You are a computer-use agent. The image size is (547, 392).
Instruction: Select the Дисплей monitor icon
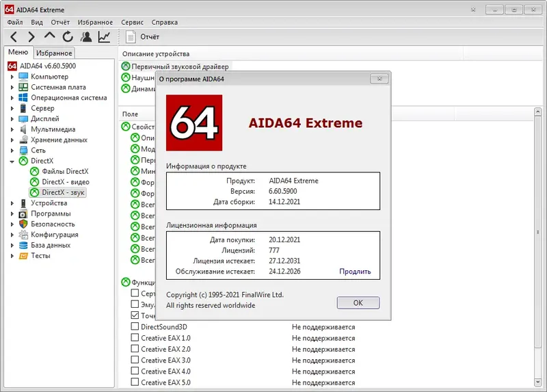click(x=23, y=118)
